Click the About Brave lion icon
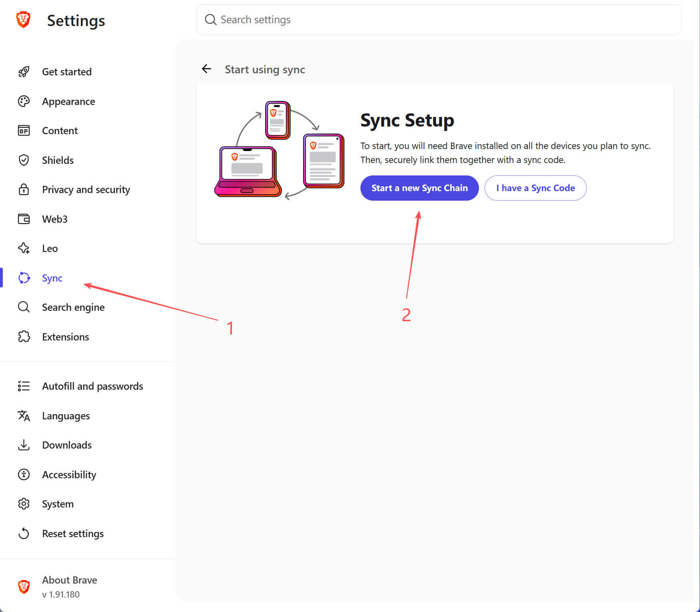This screenshot has width=700, height=612. pos(24,587)
